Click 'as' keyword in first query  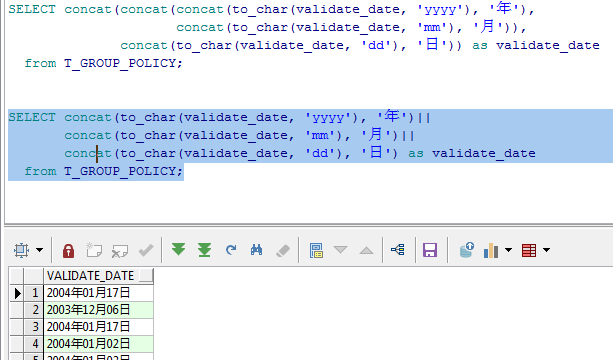[480, 45]
